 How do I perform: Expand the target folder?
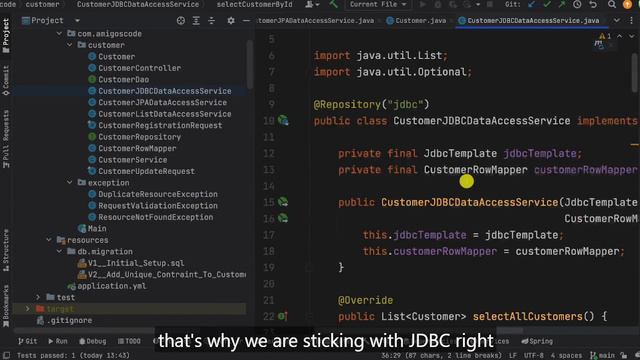click(x=28, y=309)
